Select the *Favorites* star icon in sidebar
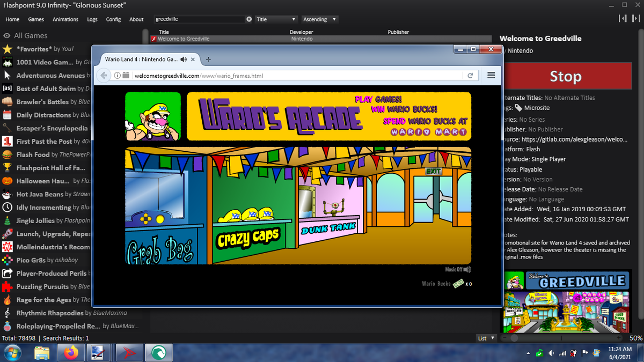 pyautogui.click(x=7, y=49)
